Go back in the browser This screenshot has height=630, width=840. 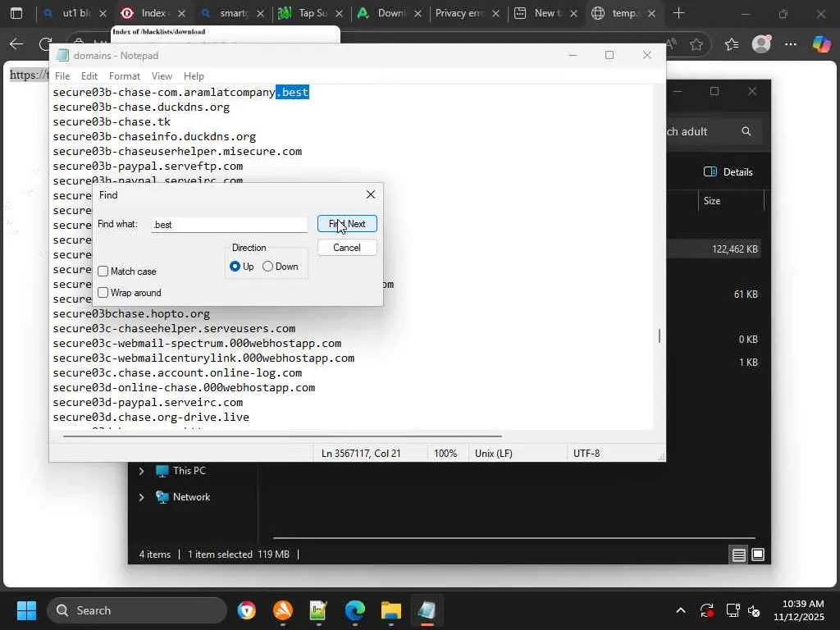tap(16, 44)
